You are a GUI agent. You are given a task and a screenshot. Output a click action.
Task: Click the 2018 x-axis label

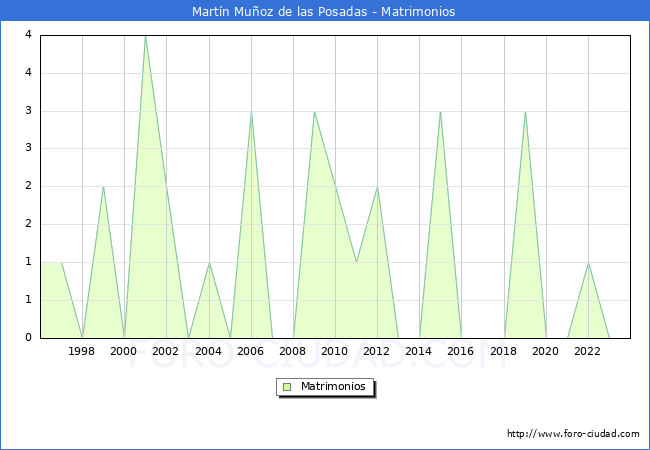pos(504,351)
